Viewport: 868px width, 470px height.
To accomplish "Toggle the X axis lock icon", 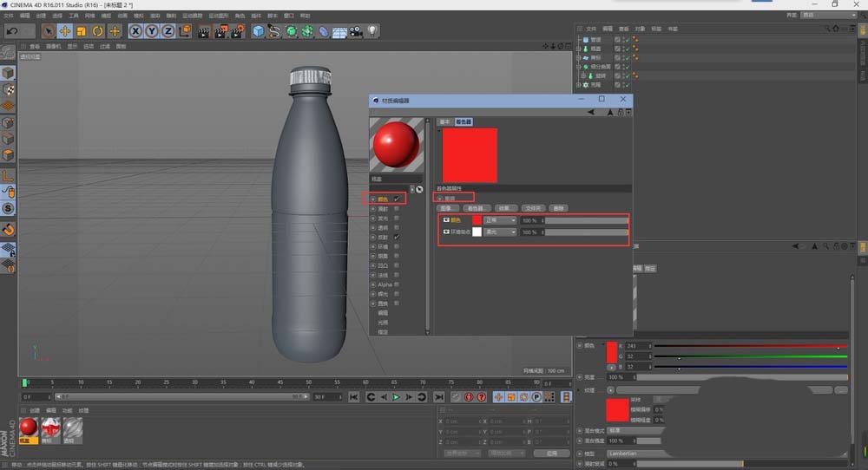I will [x=135, y=31].
